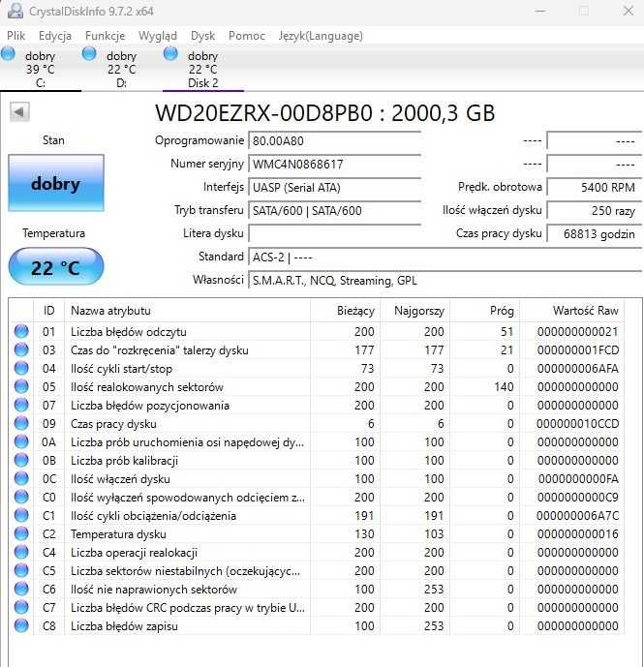Click the 'Próg' column header
Screen dimensions: 644x667
[485, 311]
